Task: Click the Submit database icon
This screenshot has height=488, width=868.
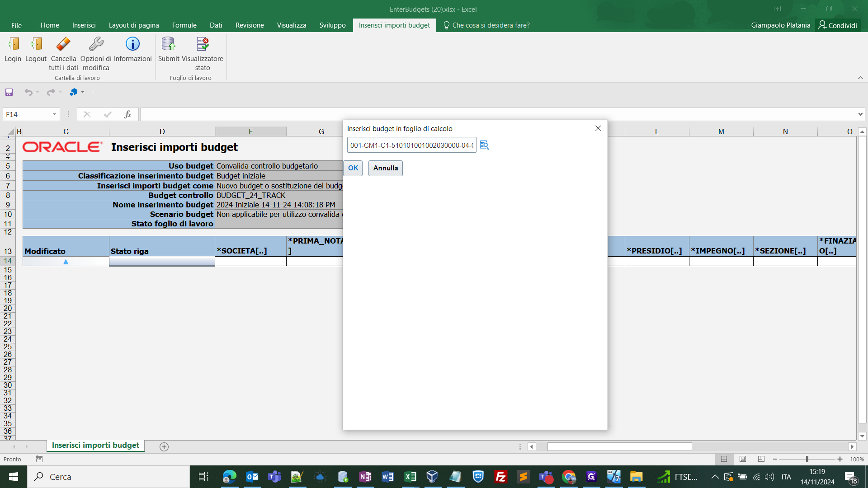Action: tap(168, 44)
